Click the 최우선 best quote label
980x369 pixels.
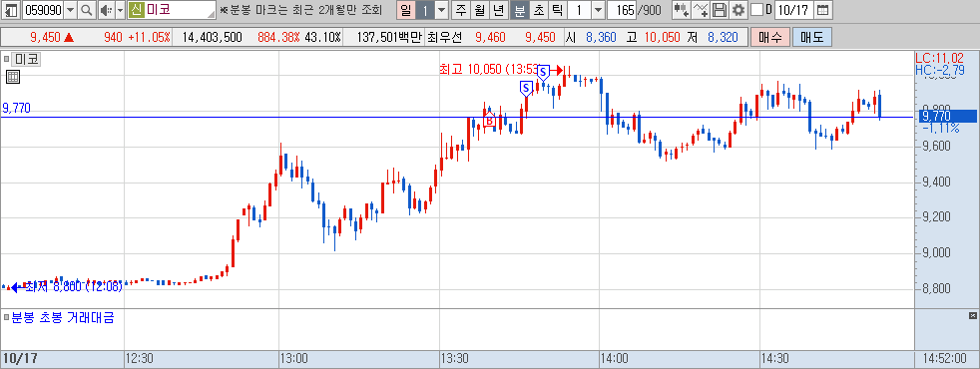[444, 38]
